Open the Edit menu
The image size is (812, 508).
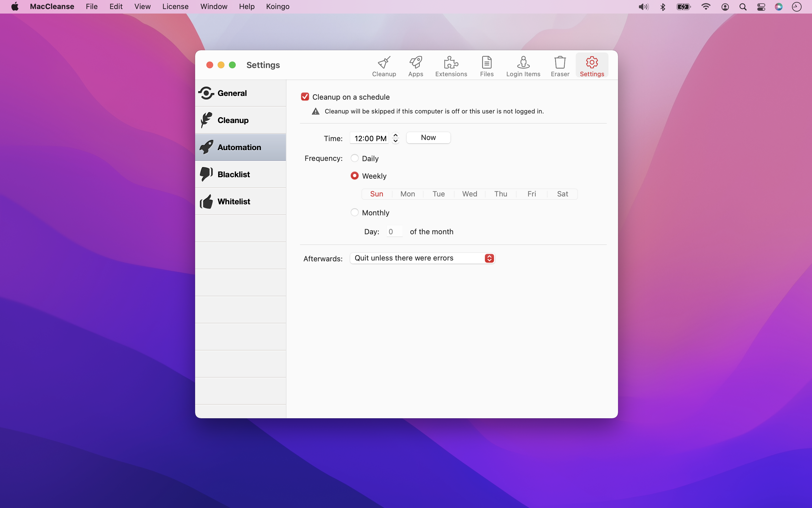(x=116, y=7)
